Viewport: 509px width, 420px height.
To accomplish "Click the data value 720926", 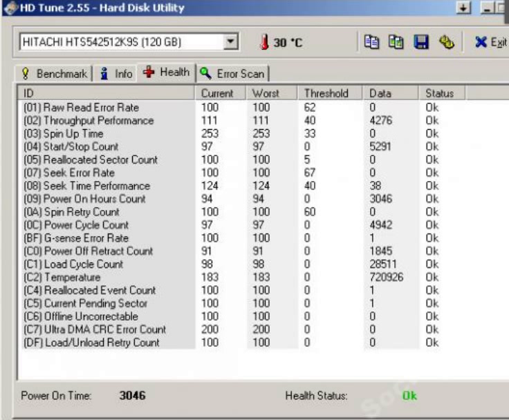I will 387,277.
